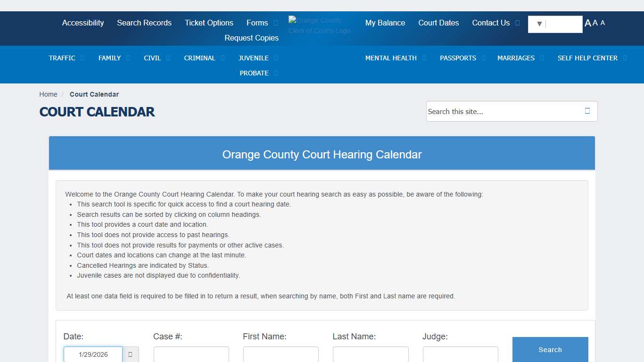This screenshot has height=362, width=644.
Task: Select the smallest font size A
Action: tap(603, 23)
